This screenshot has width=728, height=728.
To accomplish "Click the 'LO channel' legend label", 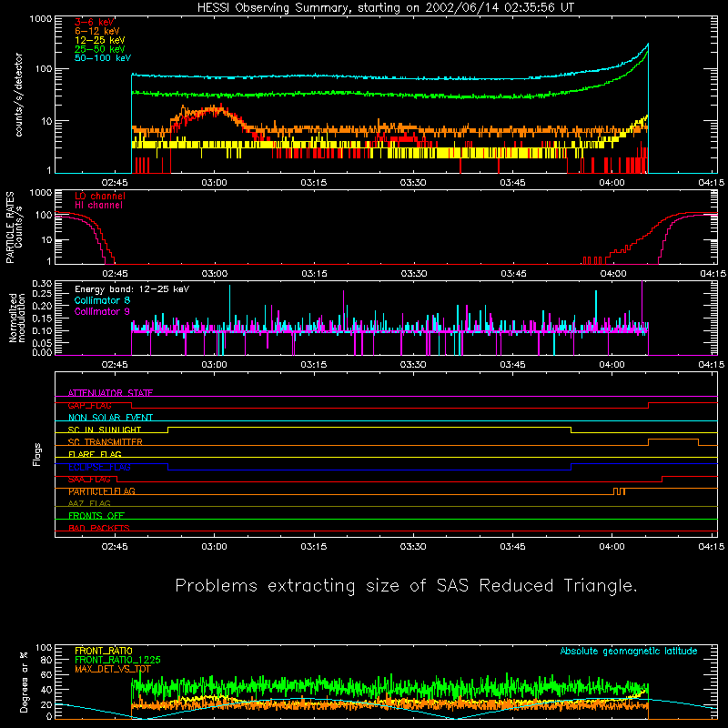I will pos(100,196).
